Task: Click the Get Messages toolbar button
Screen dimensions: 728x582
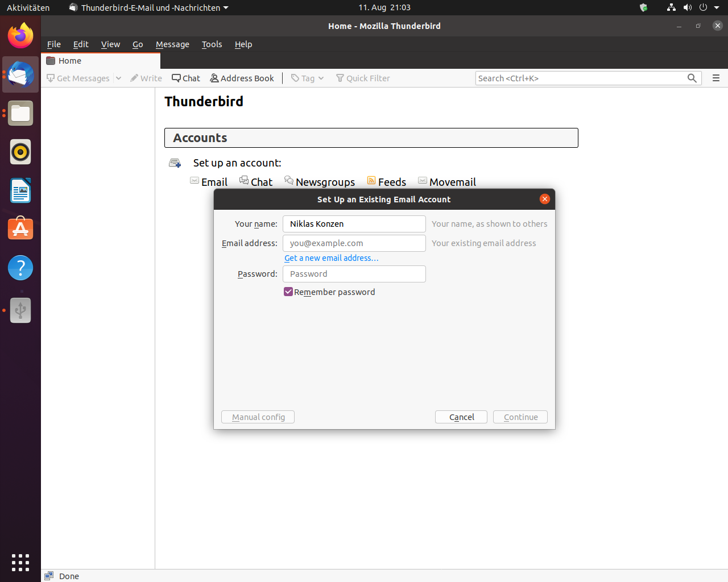Action: pos(78,78)
